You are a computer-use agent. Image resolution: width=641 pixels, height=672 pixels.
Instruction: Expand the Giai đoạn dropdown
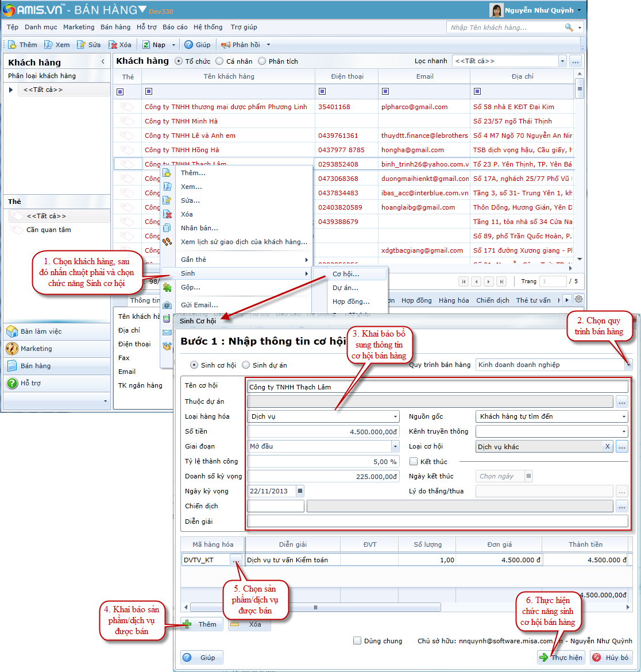395,446
